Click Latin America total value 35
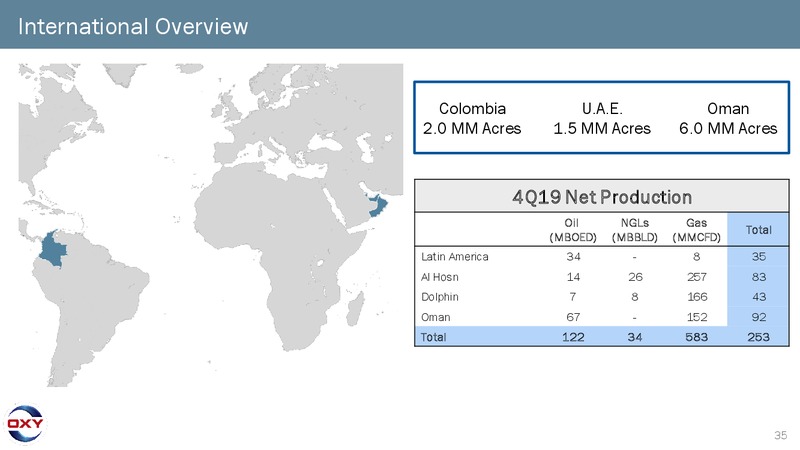Viewport: 800px width, 450px height. tap(759, 257)
